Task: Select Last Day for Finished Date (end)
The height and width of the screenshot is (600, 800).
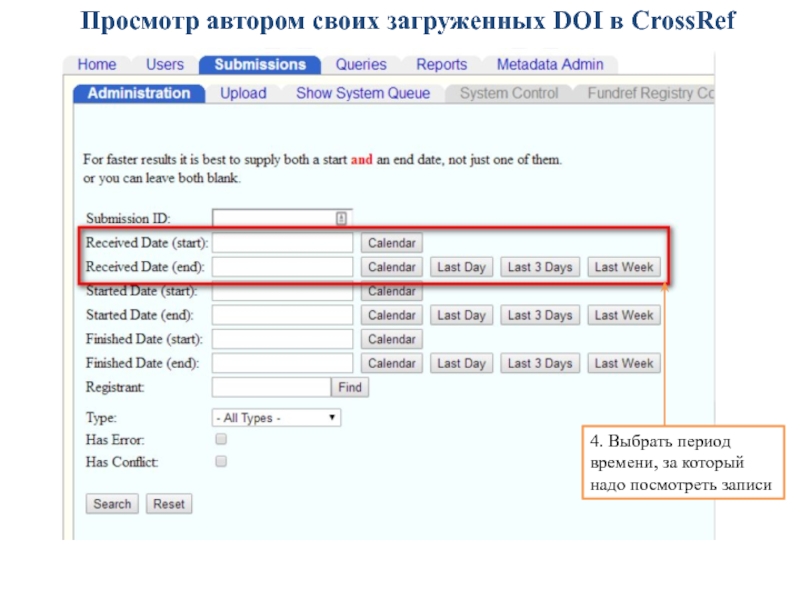Action: point(461,363)
